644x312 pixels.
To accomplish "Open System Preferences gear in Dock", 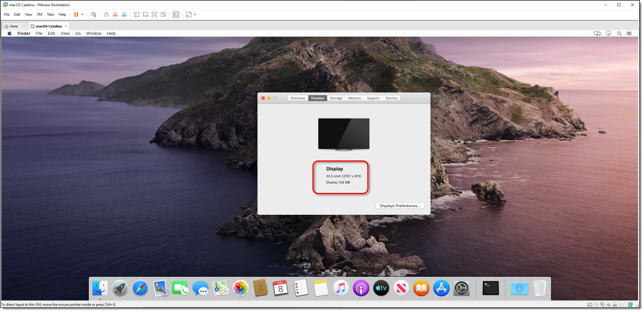I will click(x=462, y=288).
